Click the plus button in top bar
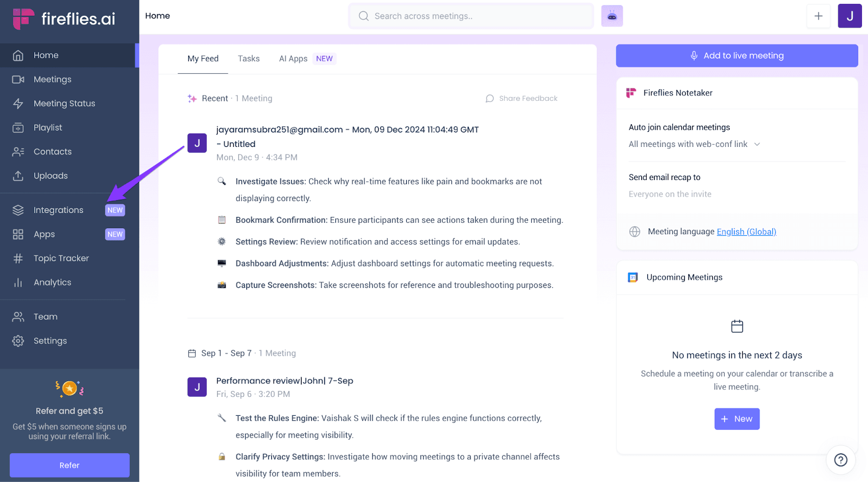This screenshot has width=868, height=482. pyautogui.click(x=818, y=16)
